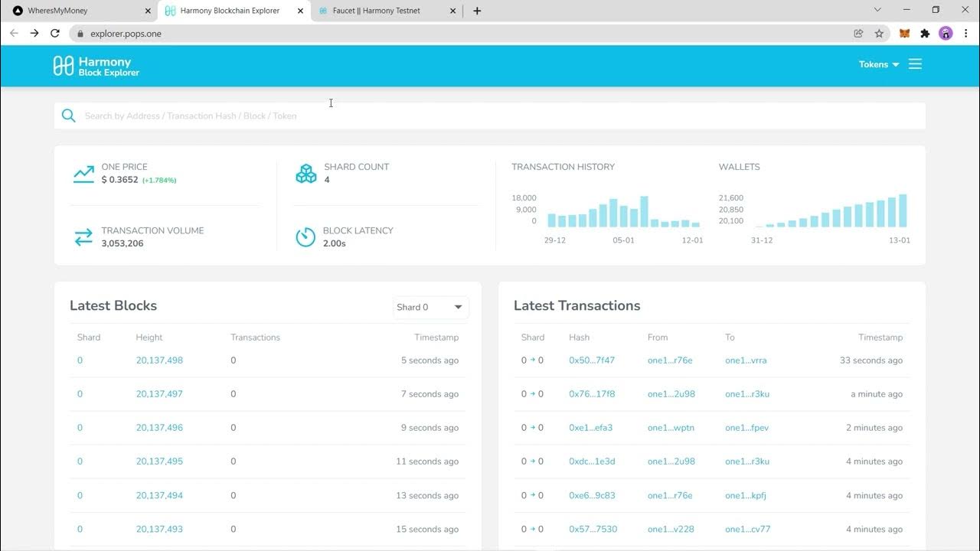Viewport: 980px width, 551px height.
Task: Open to address one1...cv77
Action: [x=747, y=529]
